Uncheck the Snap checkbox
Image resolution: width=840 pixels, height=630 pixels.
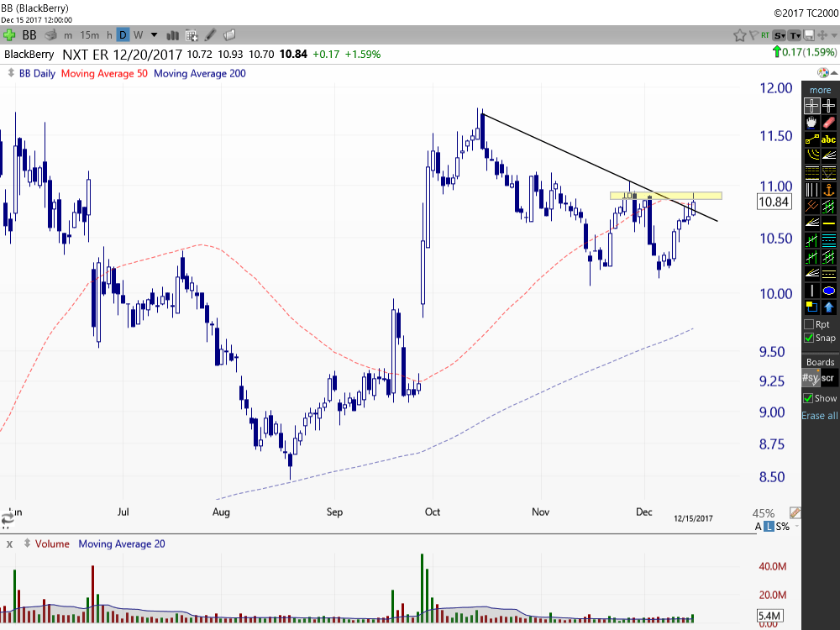809,338
